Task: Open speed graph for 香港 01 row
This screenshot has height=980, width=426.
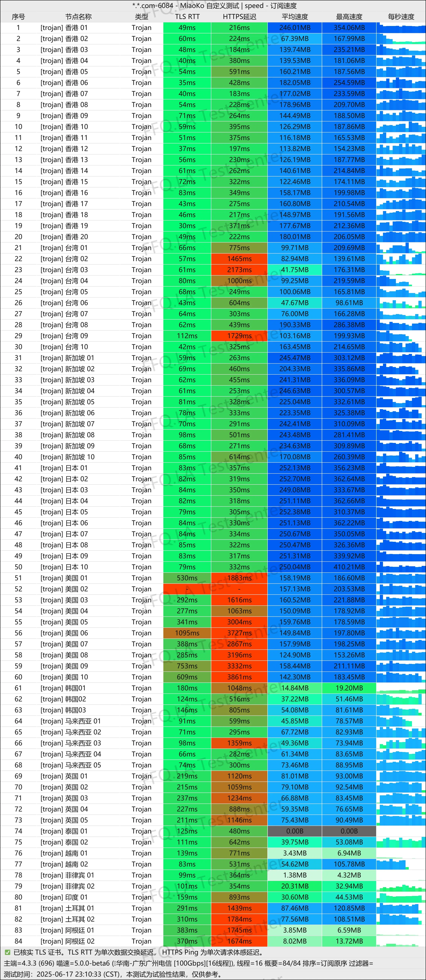Action: [x=401, y=28]
